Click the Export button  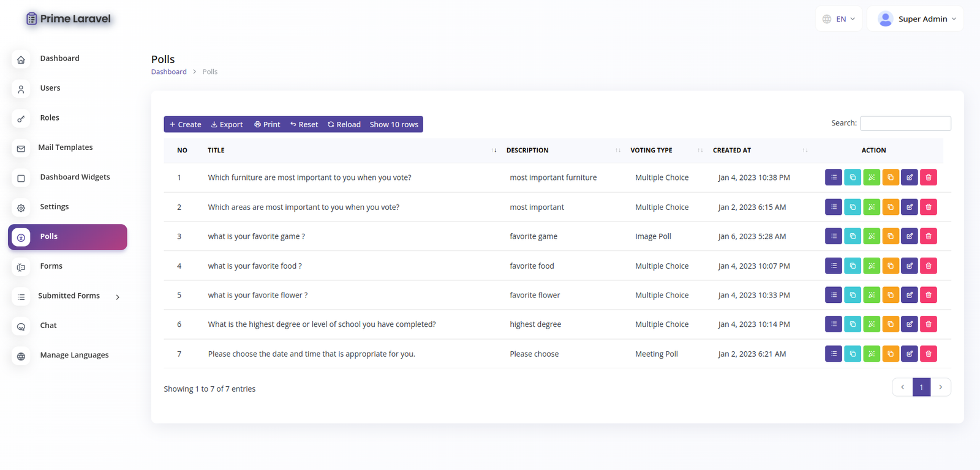click(x=227, y=124)
